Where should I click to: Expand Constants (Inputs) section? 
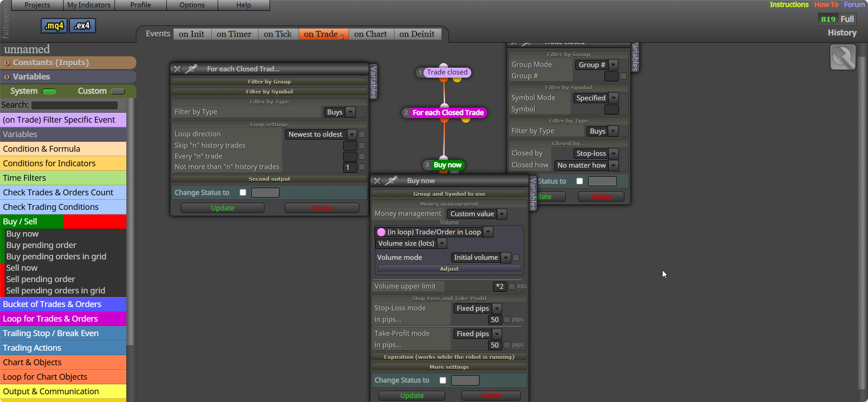pyautogui.click(x=68, y=63)
